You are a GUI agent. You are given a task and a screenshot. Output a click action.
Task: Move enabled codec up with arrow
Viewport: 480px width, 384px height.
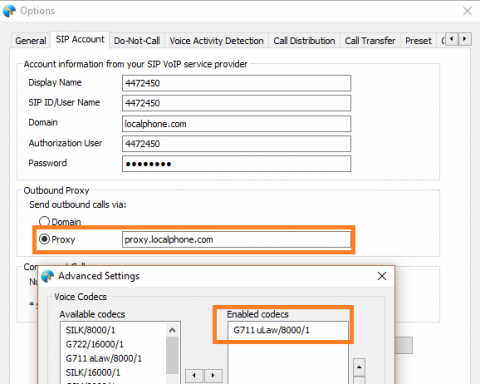[359, 367]
